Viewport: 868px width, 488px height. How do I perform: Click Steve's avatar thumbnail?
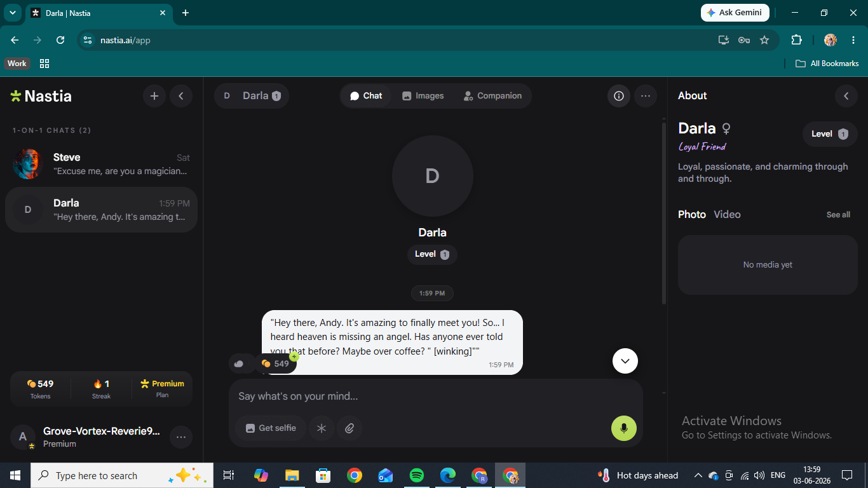pyautogui.click(x=27, y=164)
